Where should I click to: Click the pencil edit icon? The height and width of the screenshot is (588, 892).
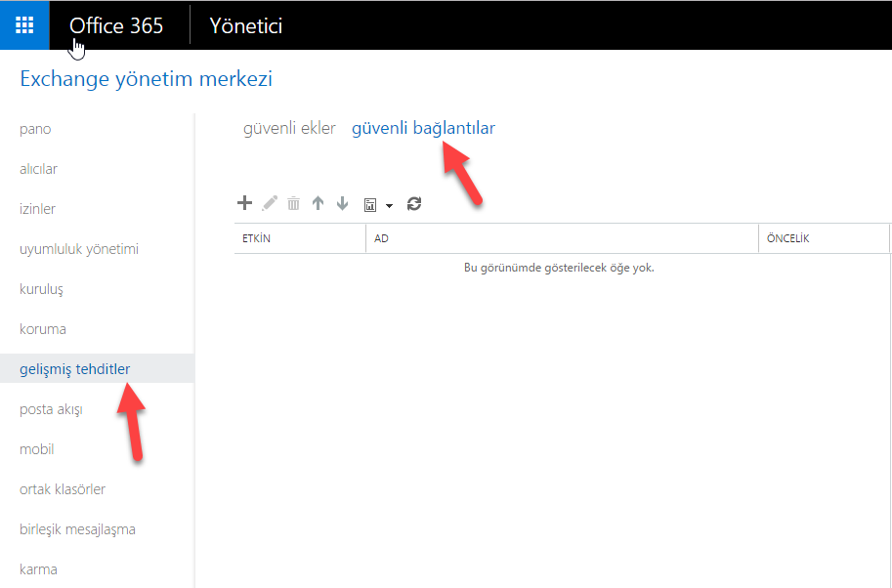270,203
